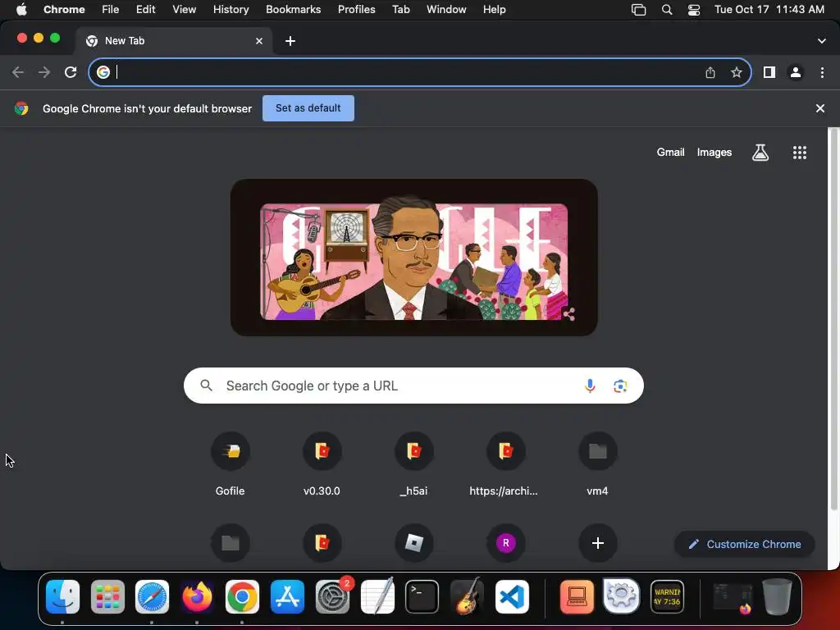Viewport: 840px width, 630px height.
Task: Open the Profiles menu
Action: tap(357, 10)
